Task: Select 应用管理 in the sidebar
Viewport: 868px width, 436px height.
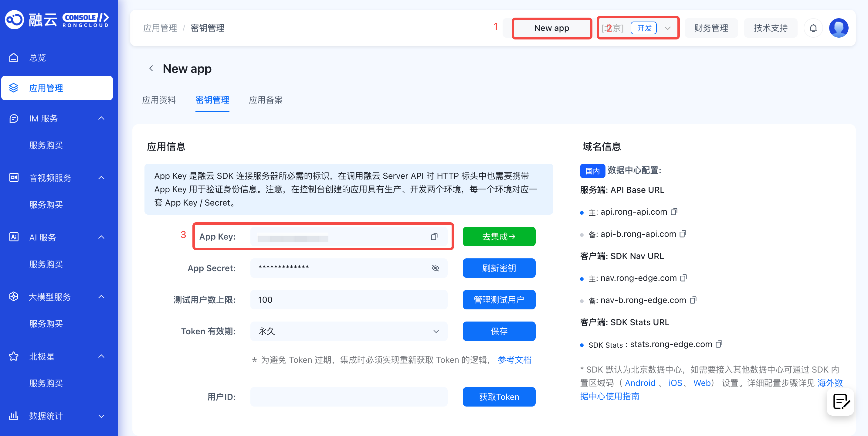Action: coord(57,88)
